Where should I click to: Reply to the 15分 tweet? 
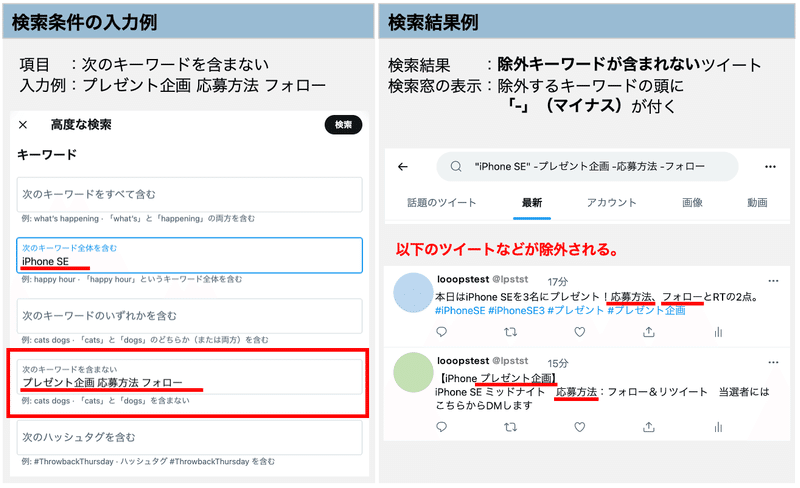[442, 427]
